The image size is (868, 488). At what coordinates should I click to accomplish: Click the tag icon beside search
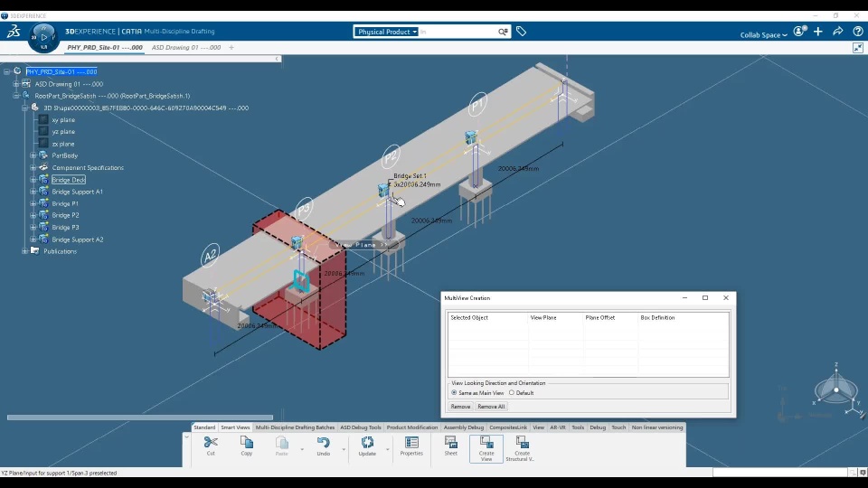coord(521,32)
